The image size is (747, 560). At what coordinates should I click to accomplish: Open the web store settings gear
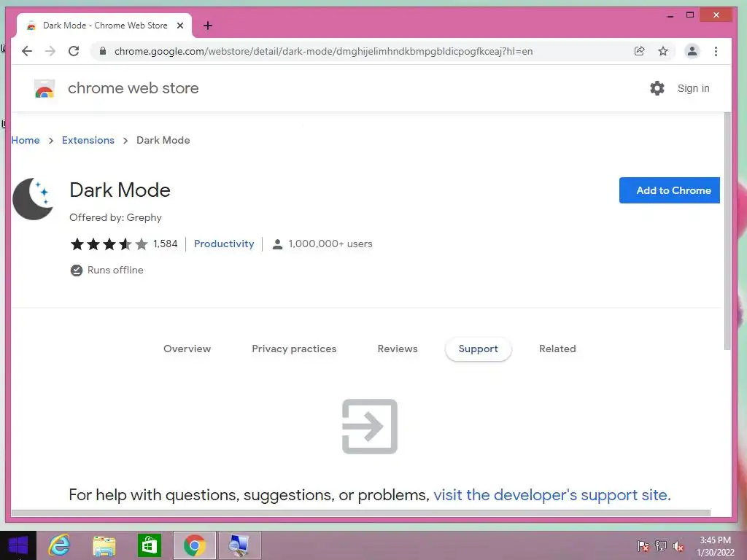coord(657,88)
